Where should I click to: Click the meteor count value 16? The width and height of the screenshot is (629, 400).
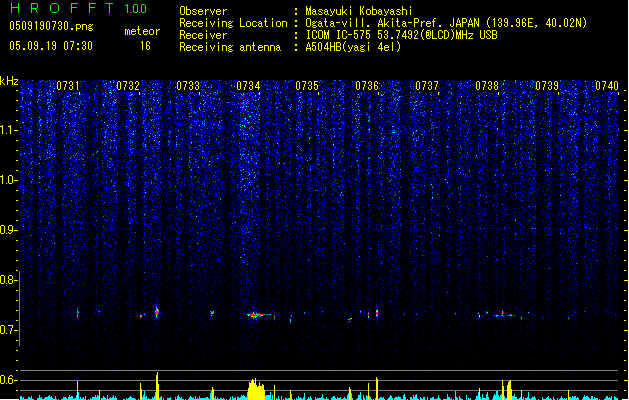coord(145,46)
